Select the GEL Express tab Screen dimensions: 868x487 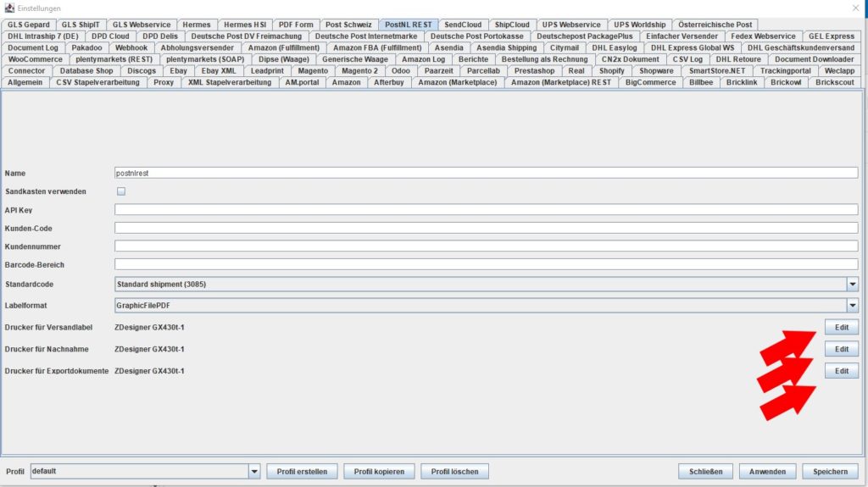pos(832,36)
